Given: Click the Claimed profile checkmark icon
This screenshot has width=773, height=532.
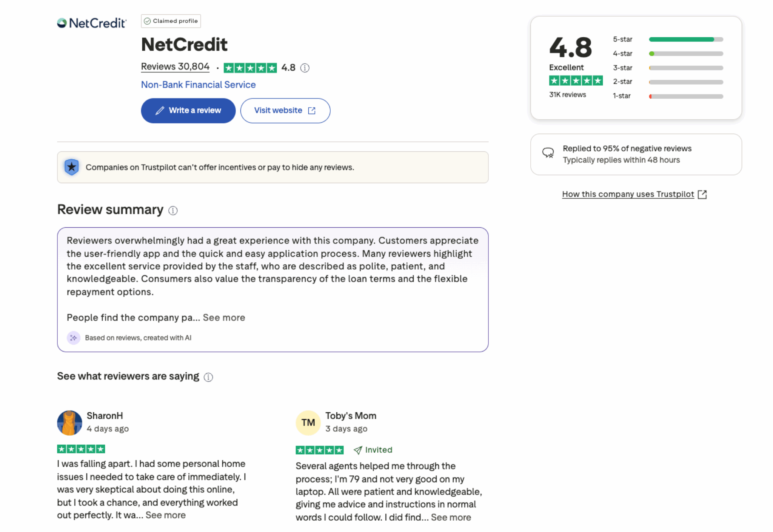Looking at the screenshot, I should tap(148, 21).
